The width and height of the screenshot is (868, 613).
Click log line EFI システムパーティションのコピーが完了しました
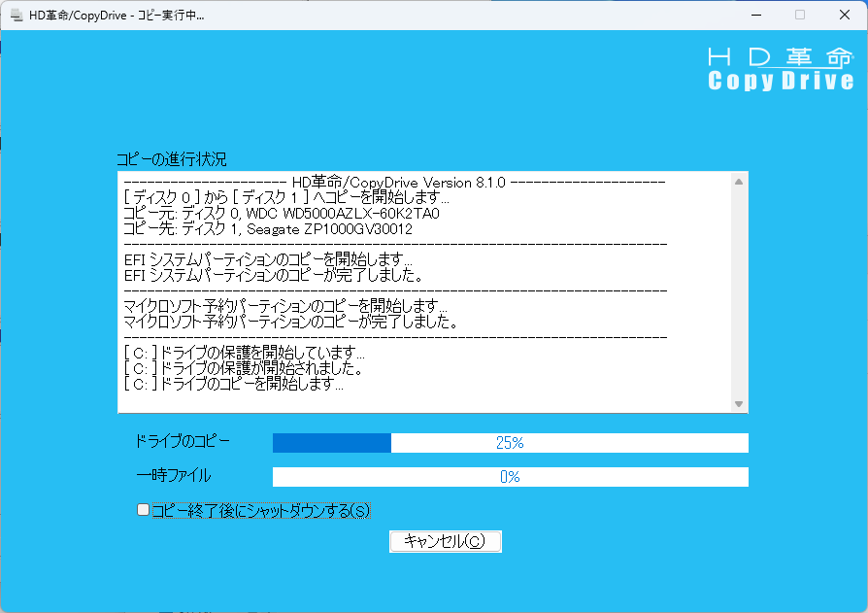(x=274, y=275)
